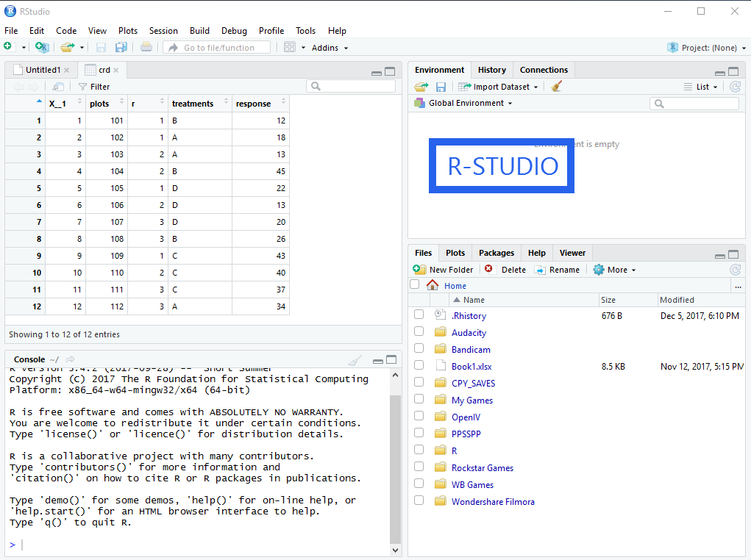Open the workspace panes dropdown arrow

tap(303, 48)
